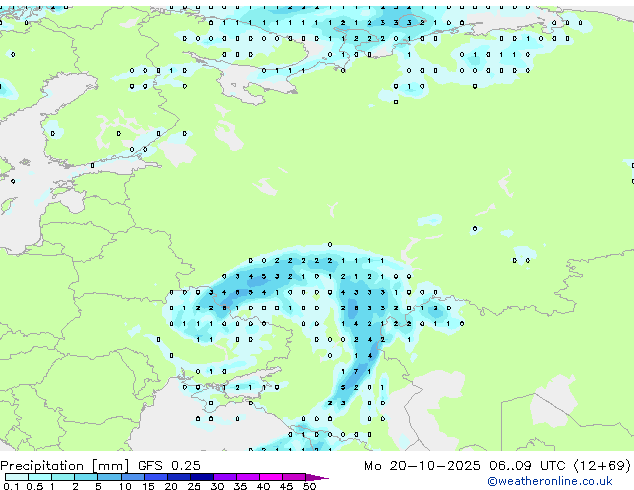Image resolution: width=634 pixels, height=490 pixels.
Task: Click the 'GFS 0.25' model label
Action: coord(169,466)
